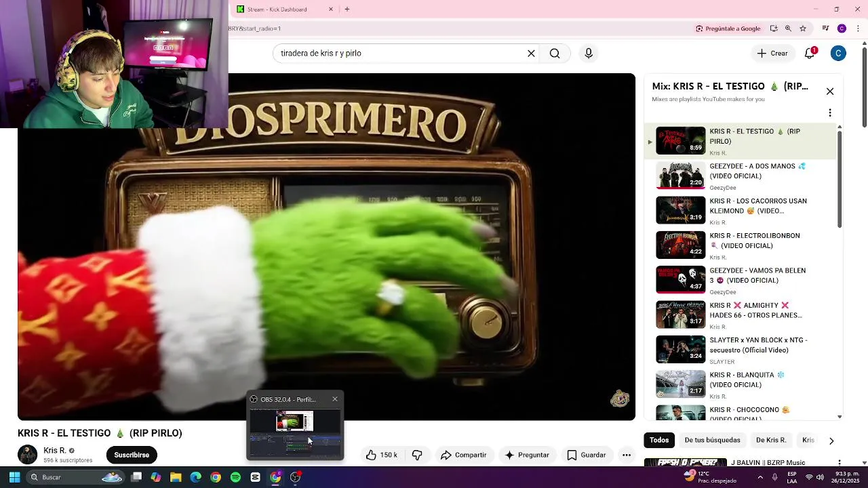The image size is (868, 488).
Task: Close the OBS 32.0.4 taskbar preview
Action: [334, 399]
